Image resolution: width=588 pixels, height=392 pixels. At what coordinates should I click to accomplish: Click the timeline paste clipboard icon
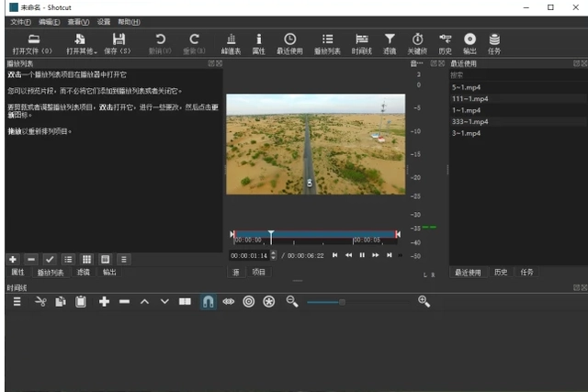point(80,301)
